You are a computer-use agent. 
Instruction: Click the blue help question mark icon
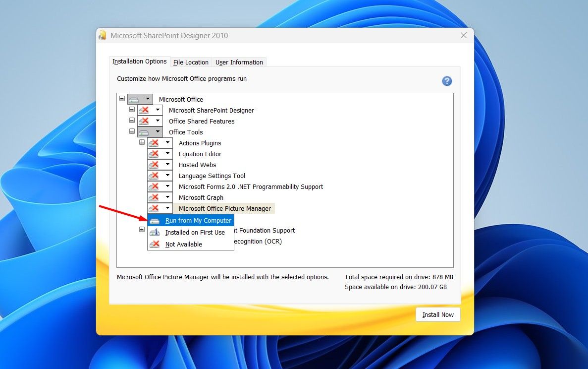(x=447, y=81)
